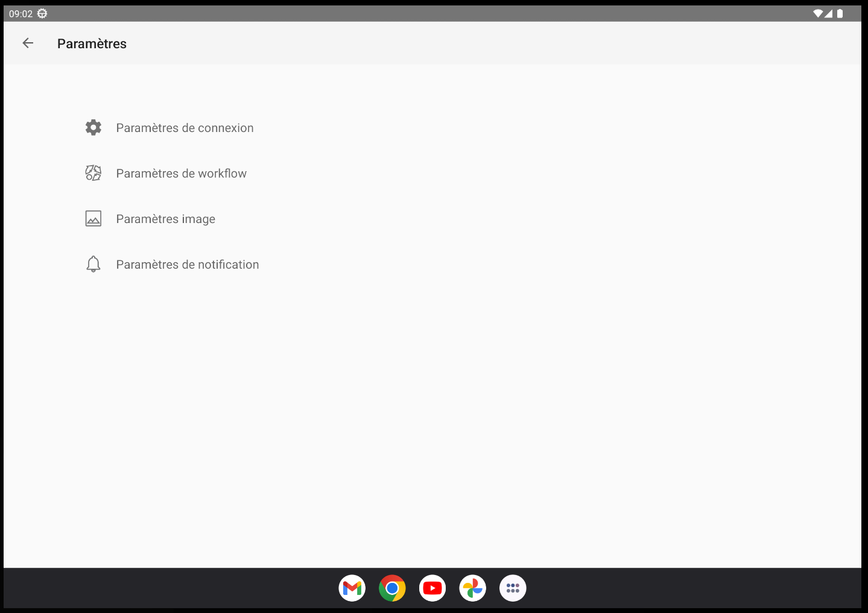Click the workflow settings icon
868x613 pixels.
point(93,173)
